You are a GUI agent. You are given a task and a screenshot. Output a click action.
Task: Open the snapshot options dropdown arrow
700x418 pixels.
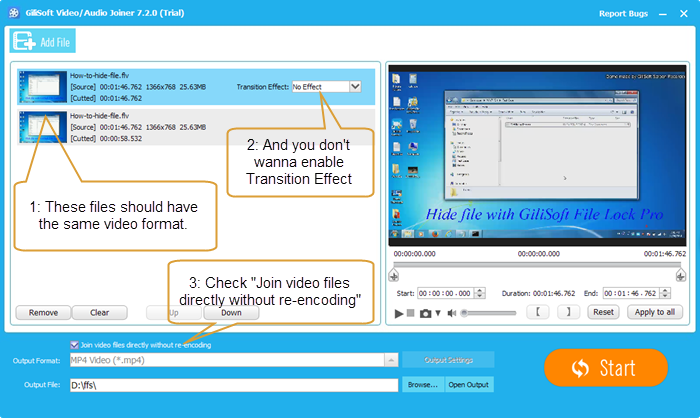(437, 313)
